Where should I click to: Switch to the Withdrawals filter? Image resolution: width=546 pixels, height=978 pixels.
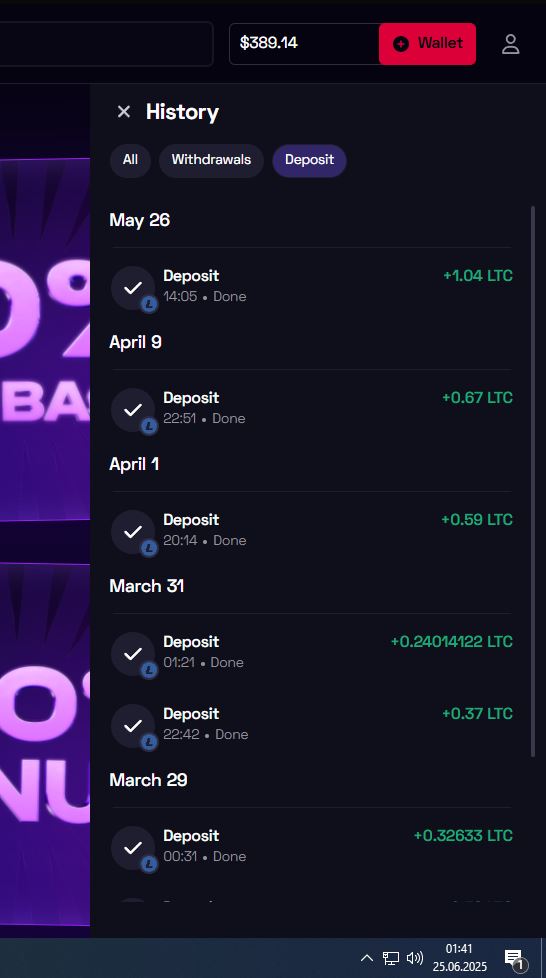click(x=211, y=160)
